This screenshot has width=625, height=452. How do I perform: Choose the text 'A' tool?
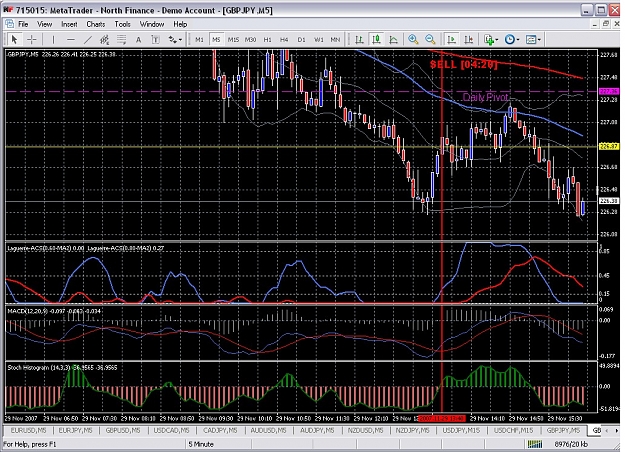(138, 39)
